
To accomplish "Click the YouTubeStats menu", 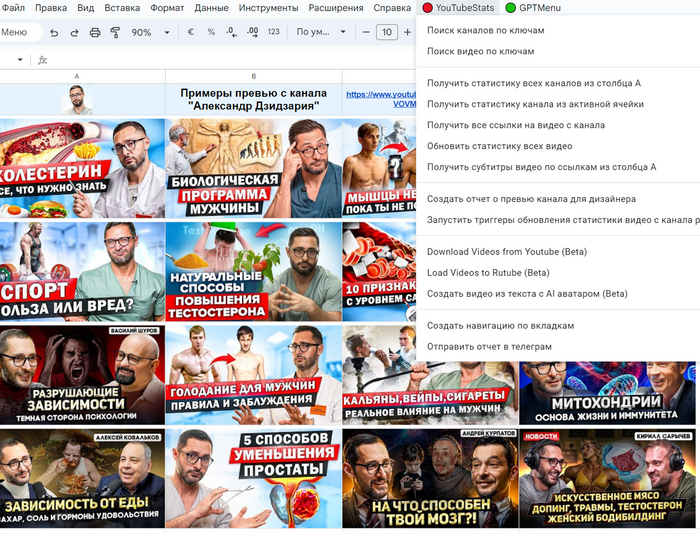I will (x=458, y=8).
